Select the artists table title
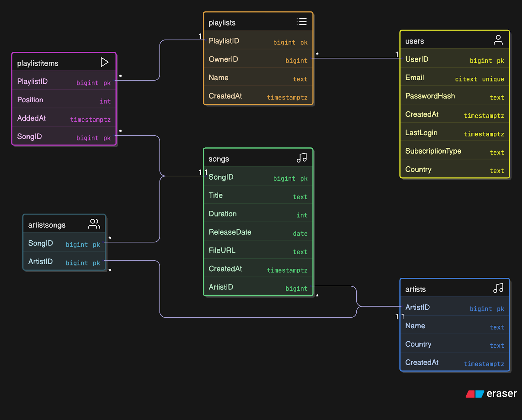The height and width of the screenshot is (420, 522). pos(415,289)
